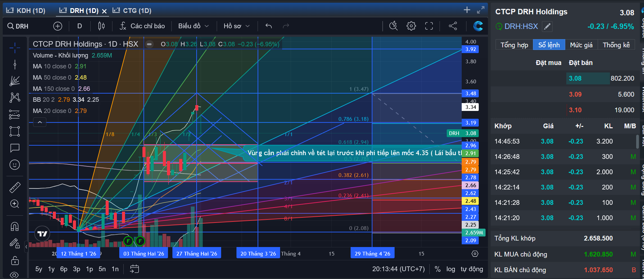Toggle lock all drawing tools
The width and height of the screenshot is (644, 279).
click(15, 261)
